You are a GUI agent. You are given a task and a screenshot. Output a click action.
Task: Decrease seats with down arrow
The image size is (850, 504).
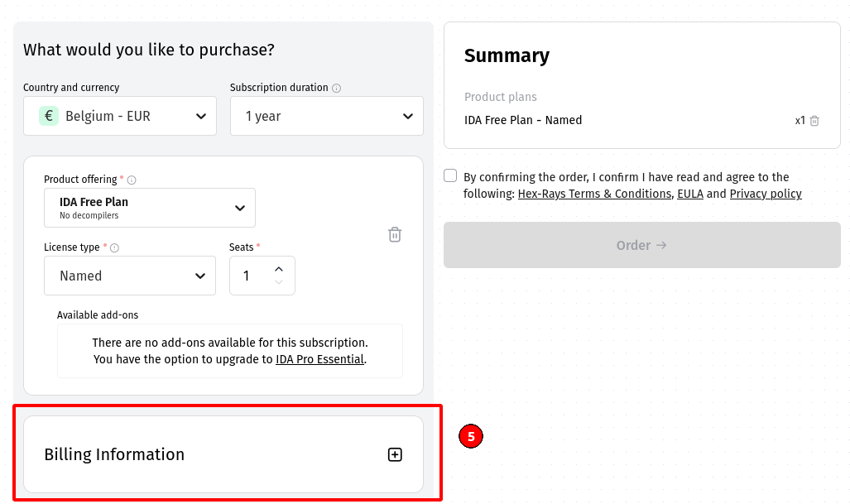pos(279,283)
